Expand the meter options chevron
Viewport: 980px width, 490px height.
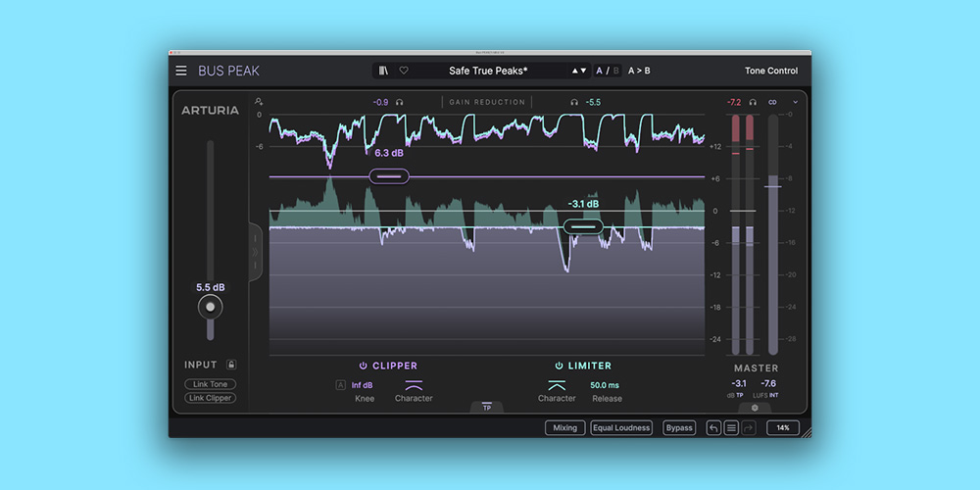pos(796,102)
